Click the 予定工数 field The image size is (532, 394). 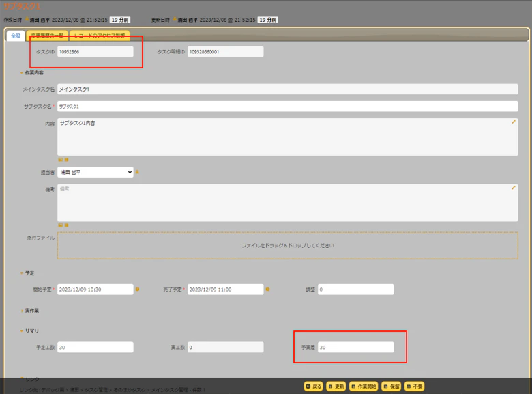[95, 347]
